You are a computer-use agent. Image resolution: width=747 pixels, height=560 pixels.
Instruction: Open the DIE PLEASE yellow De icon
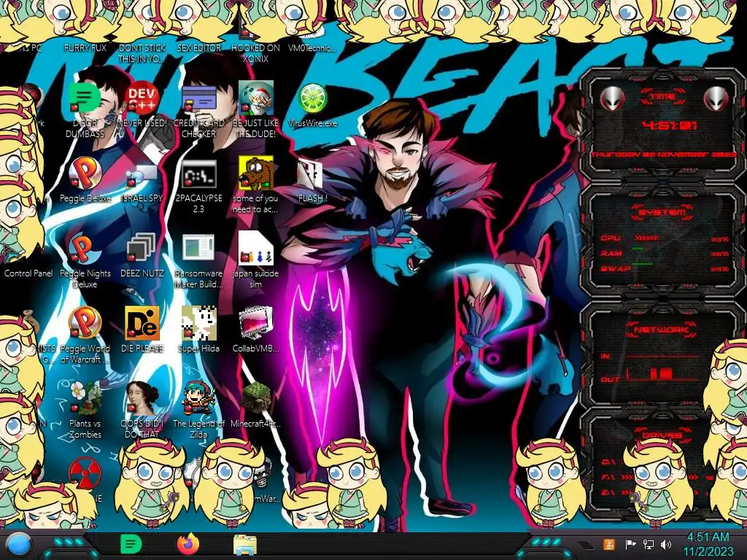(142, 323)
